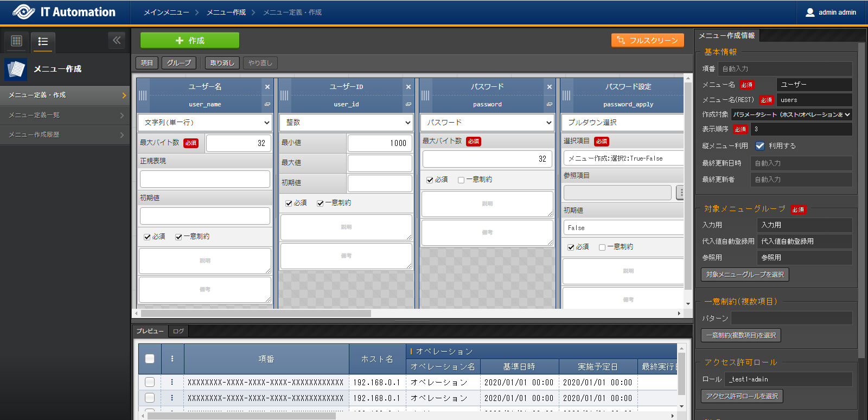The width and height of the screenshot is (868, 420).
Task: Toggle ユーザー名 必須 checkbox
Action: point(147,237)
